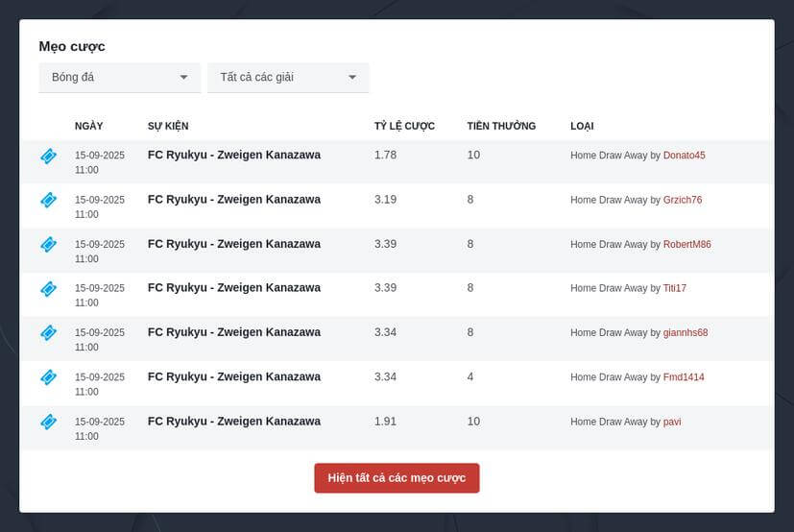Click odds 3.39 in Titi17 row

pyautogui.click(x=385, y=288)
